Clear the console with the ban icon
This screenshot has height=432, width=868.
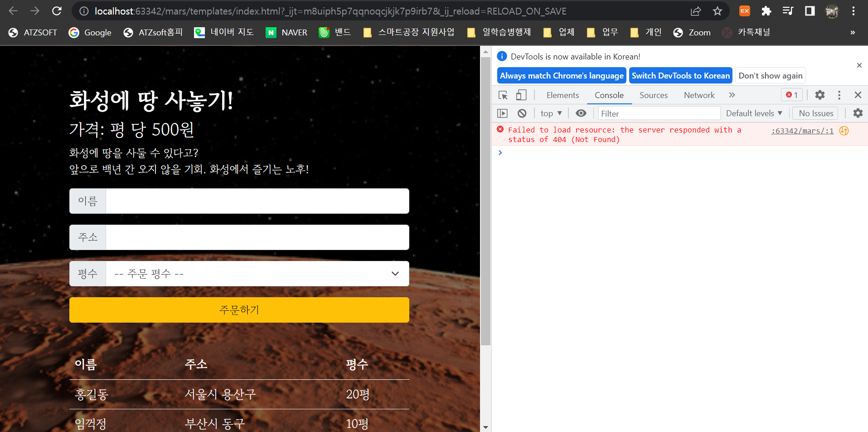[x=522, y=113]
